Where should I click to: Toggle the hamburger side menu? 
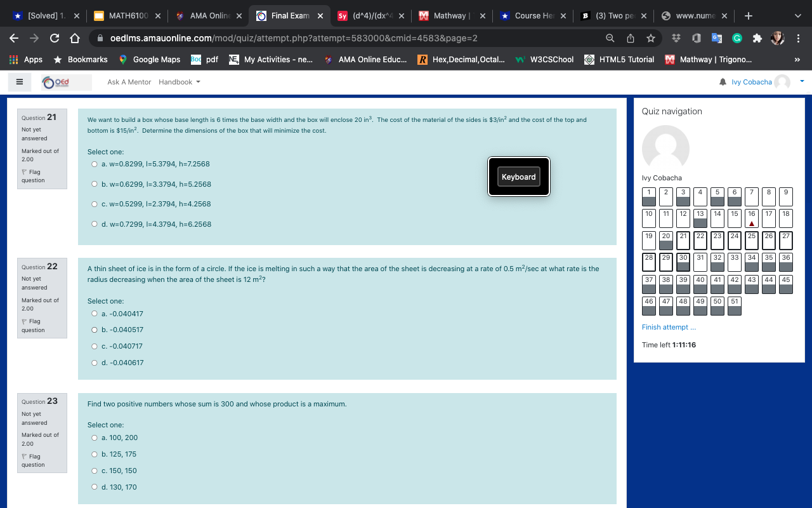pyautogui.click(x=20, y=82)
